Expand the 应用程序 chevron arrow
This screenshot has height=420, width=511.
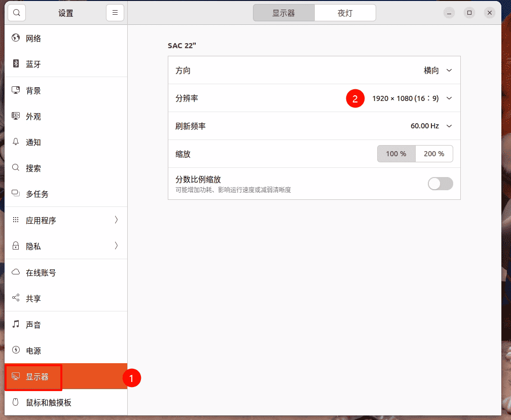[x=117, y=220]
